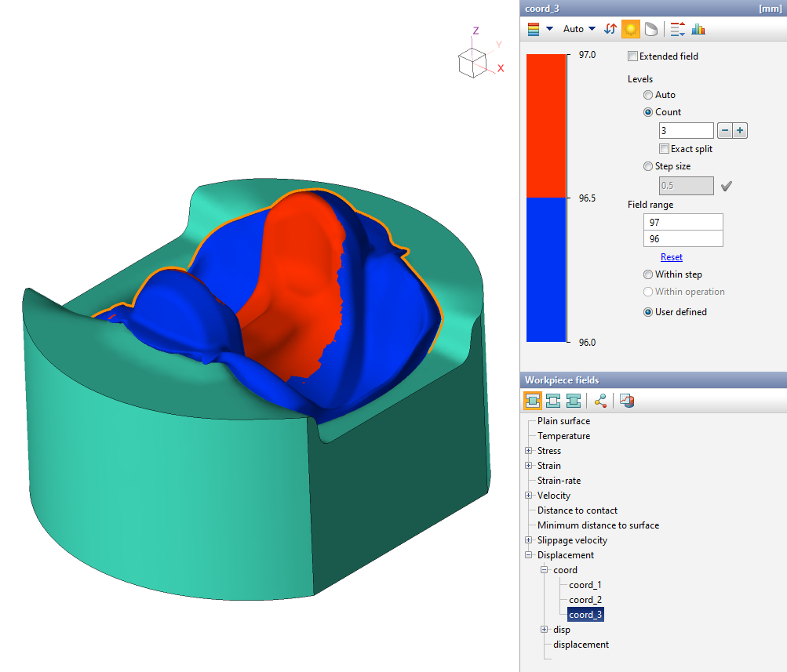Select the Within step radio button

[648, 274]
